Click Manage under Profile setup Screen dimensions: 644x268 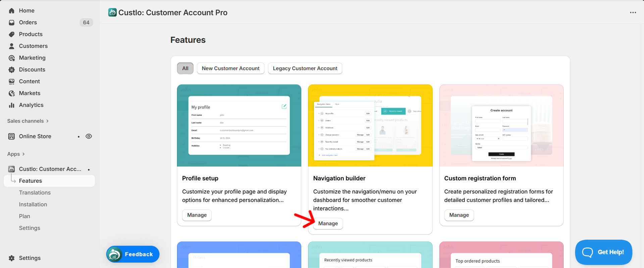(197, 215)
